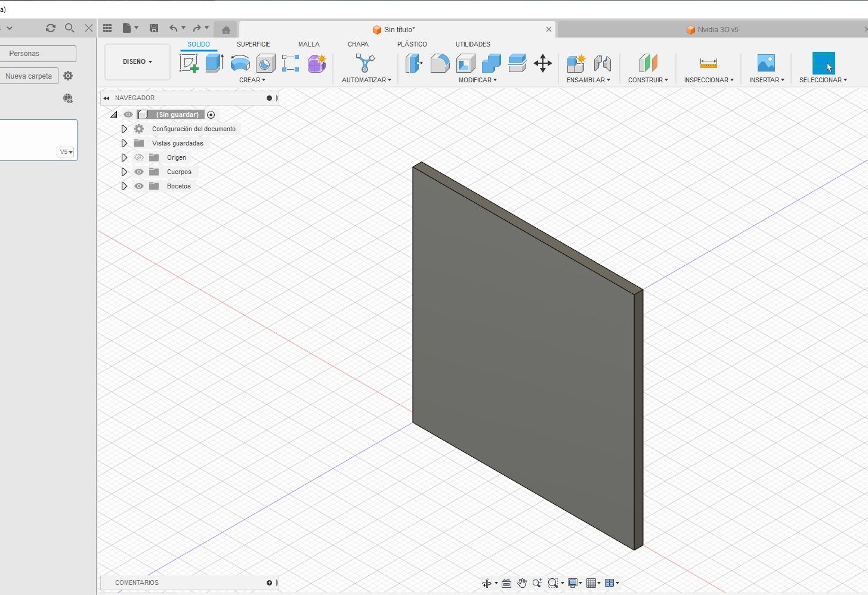The image size is (868, 595).
Task: Show the hidden Origen folder
Action: [x=139, y=157]
